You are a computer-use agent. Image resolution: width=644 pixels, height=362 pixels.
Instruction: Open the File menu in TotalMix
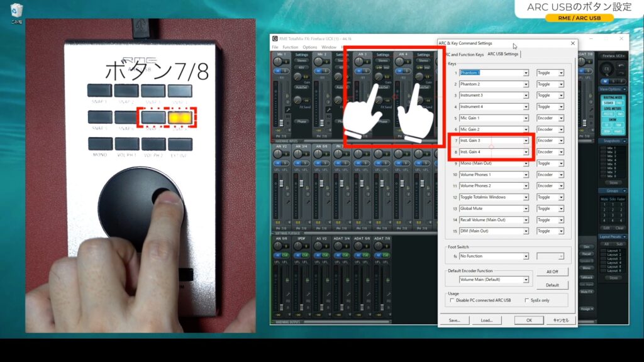(x=275, y=47)
